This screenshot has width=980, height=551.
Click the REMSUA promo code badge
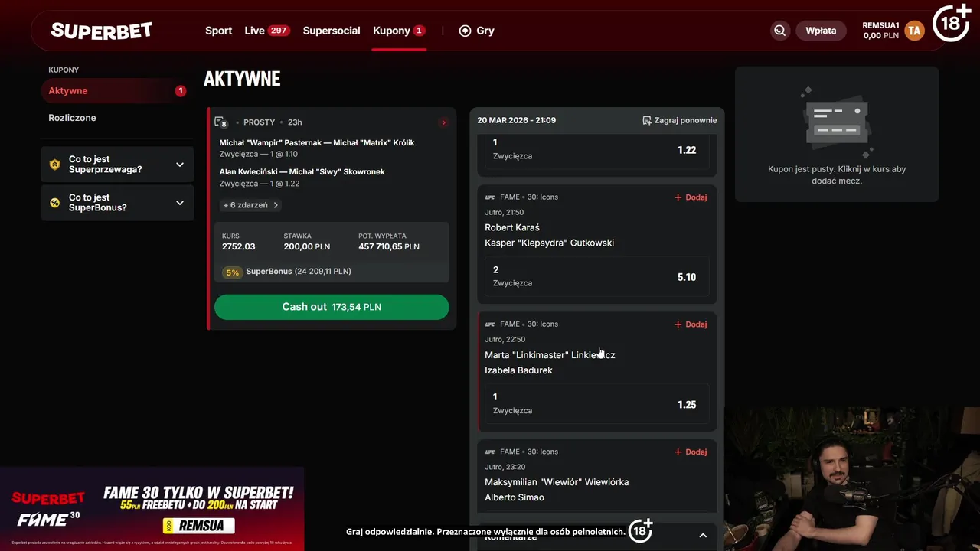click(x=199, y=527)
